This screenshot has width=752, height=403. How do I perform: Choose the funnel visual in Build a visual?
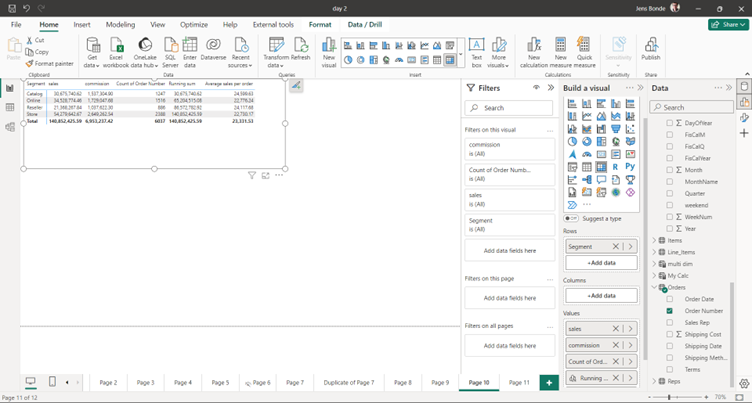(616, 129)
